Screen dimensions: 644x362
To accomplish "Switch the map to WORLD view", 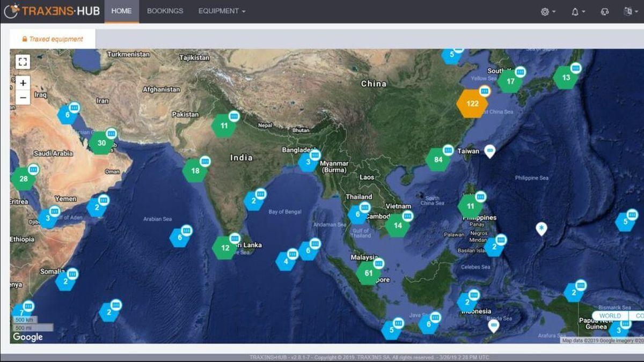I will pyautogui.click(x=610, y=316).
